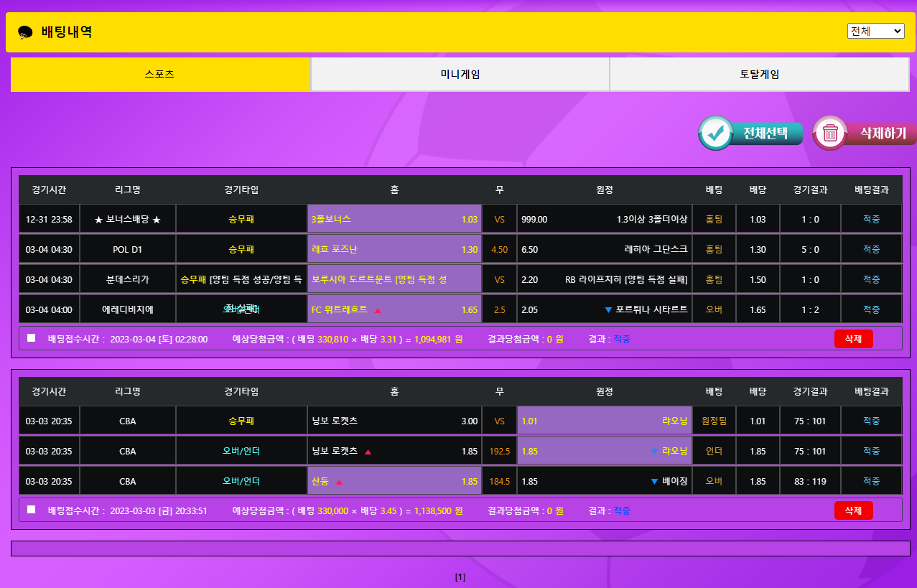Check the box for the 20:33:51 bet slip
The image size is (917, 588).
31,509
